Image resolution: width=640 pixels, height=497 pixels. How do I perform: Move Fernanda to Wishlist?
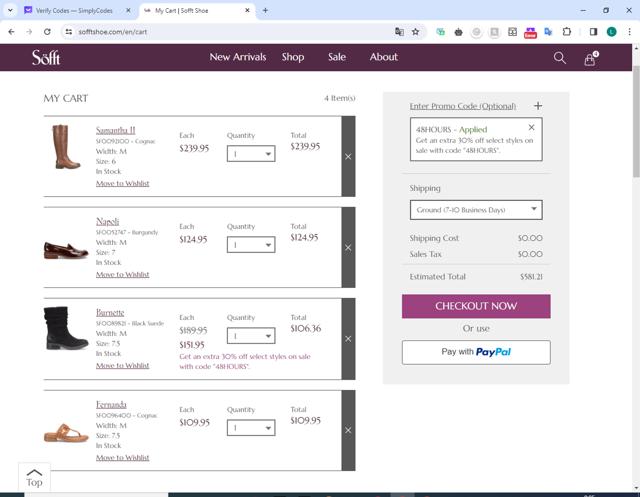pos(122,457)
